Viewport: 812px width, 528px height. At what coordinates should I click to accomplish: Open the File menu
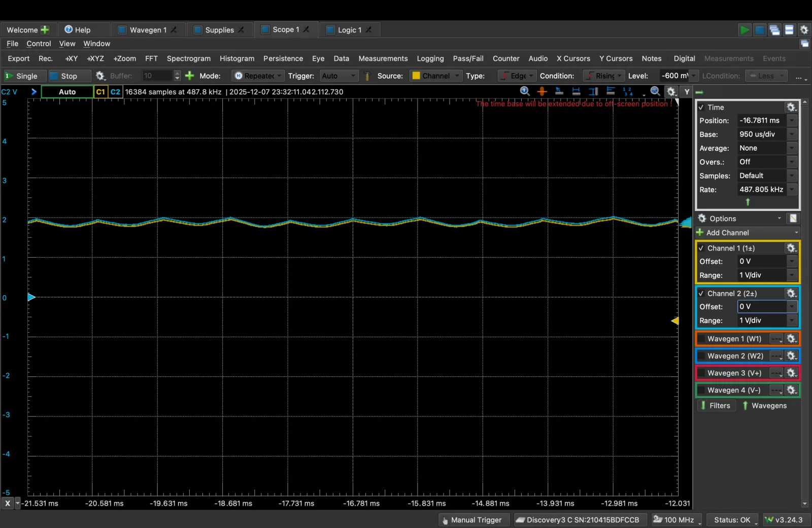point(13,44)
